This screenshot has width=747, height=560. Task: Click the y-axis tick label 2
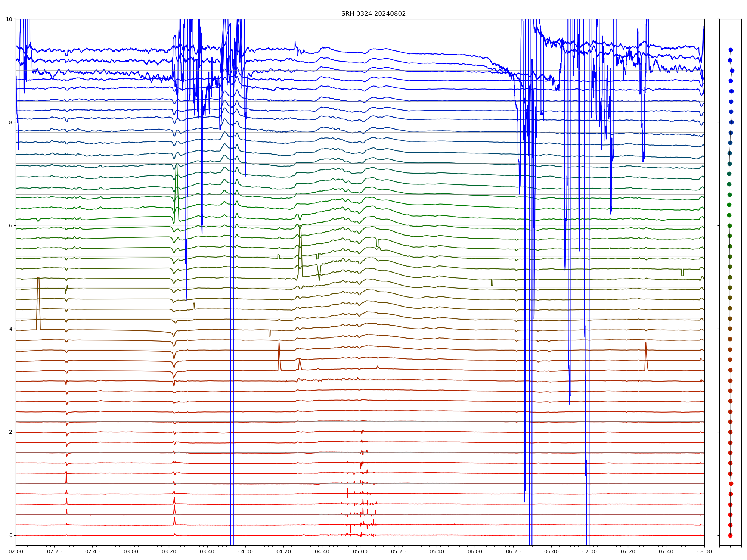[11, 432]
